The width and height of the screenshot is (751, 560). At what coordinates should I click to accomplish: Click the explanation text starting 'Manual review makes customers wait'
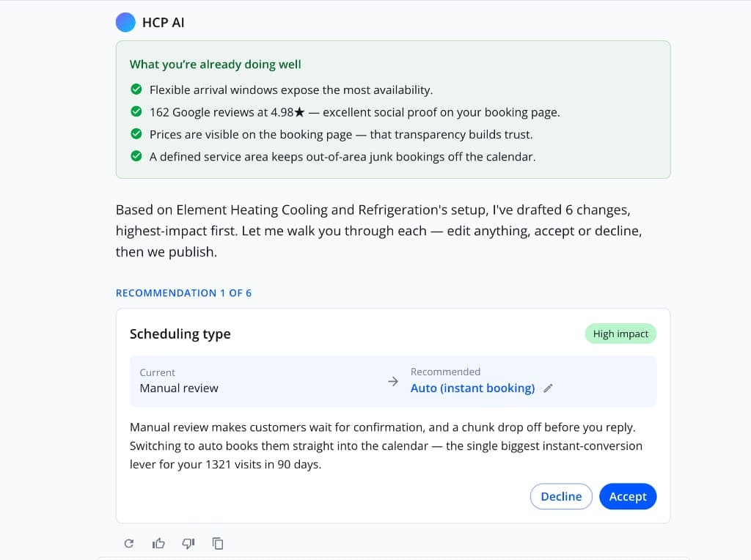pos(386,446)
